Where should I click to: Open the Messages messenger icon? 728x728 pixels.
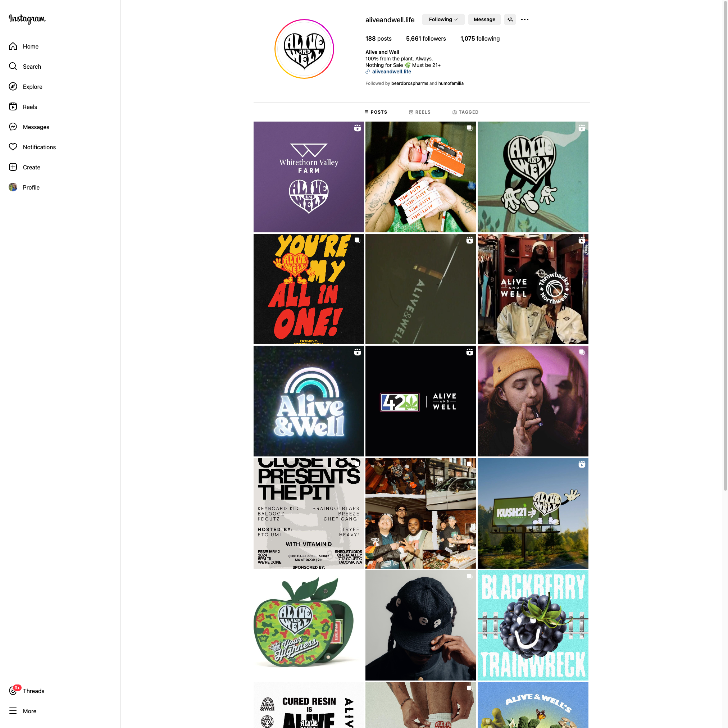pyautogui.click(x=13, y=127)
